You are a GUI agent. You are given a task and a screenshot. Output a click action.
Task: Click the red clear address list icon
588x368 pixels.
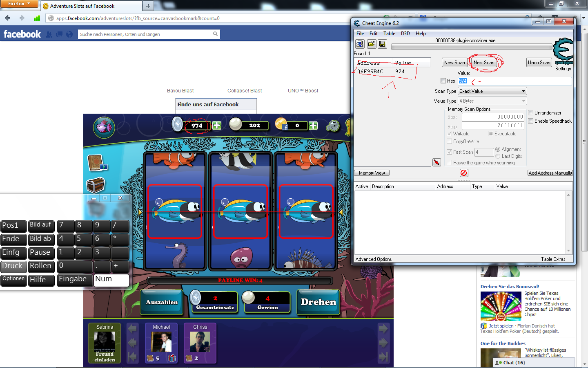click(463, 173)
